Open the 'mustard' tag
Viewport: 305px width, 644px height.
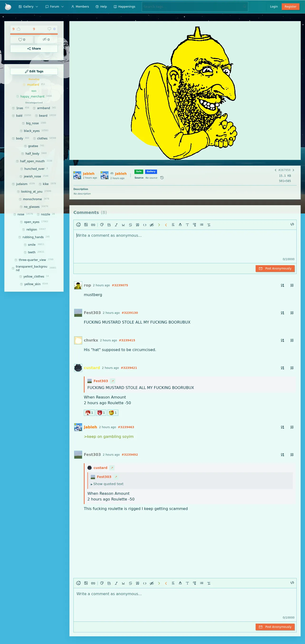tap(33, 84)
